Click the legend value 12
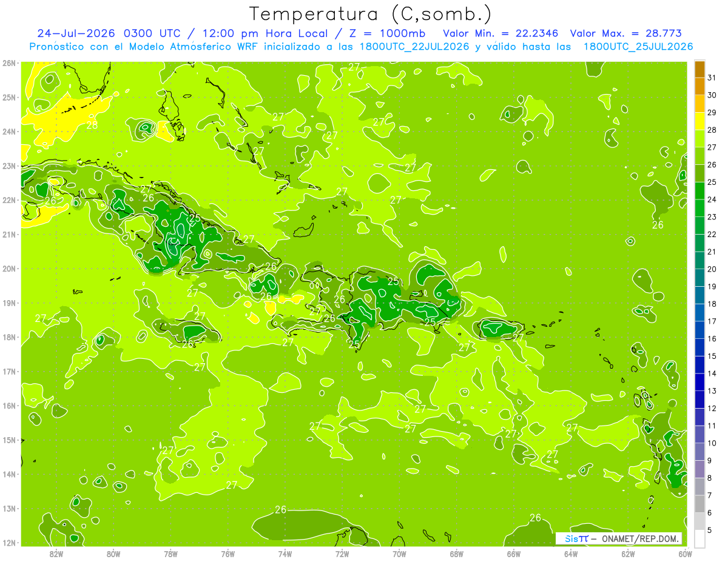The image size is (728, 562). 712,408
